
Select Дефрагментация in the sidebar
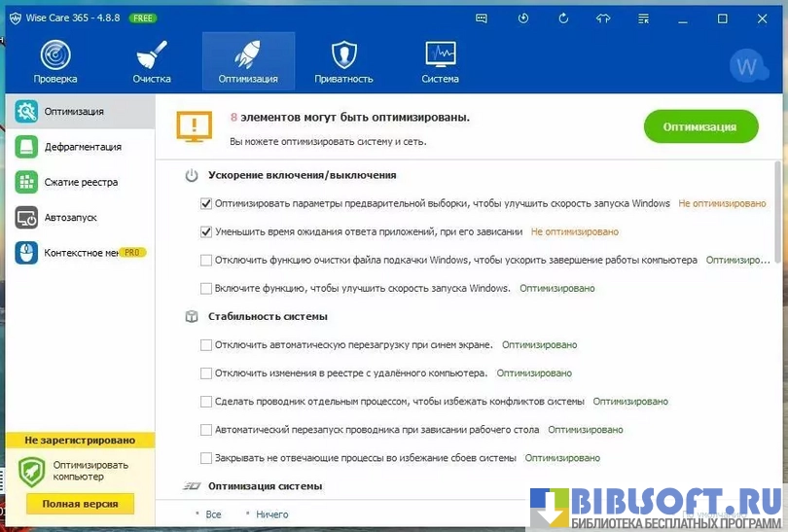click(x=82, y=147)
